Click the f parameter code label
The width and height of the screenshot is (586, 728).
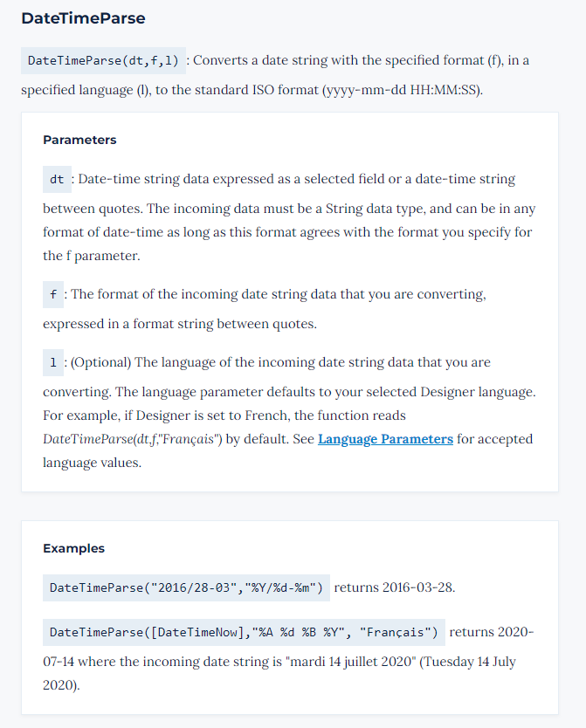54,294
